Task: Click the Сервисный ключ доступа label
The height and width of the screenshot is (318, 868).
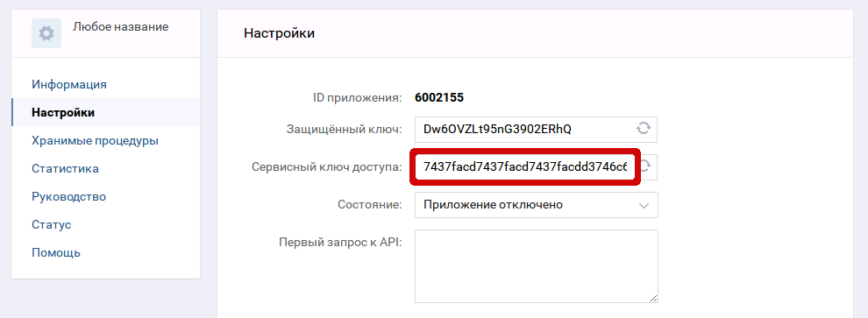Action: point(327,167)
